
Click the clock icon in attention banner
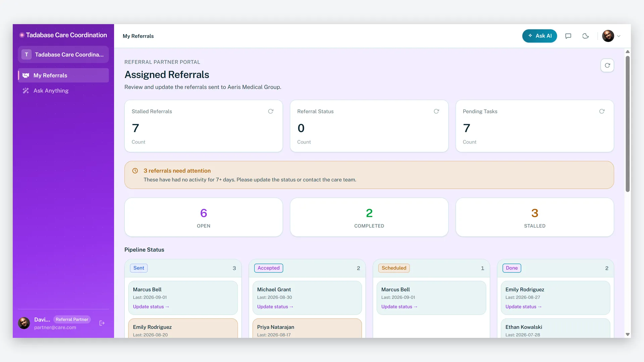(x=135, y=171)
